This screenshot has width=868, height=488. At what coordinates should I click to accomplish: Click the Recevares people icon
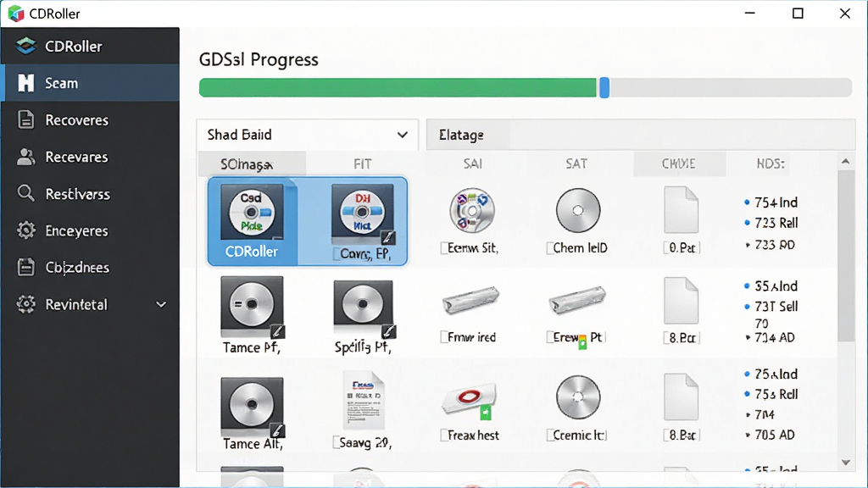[25, 157]
